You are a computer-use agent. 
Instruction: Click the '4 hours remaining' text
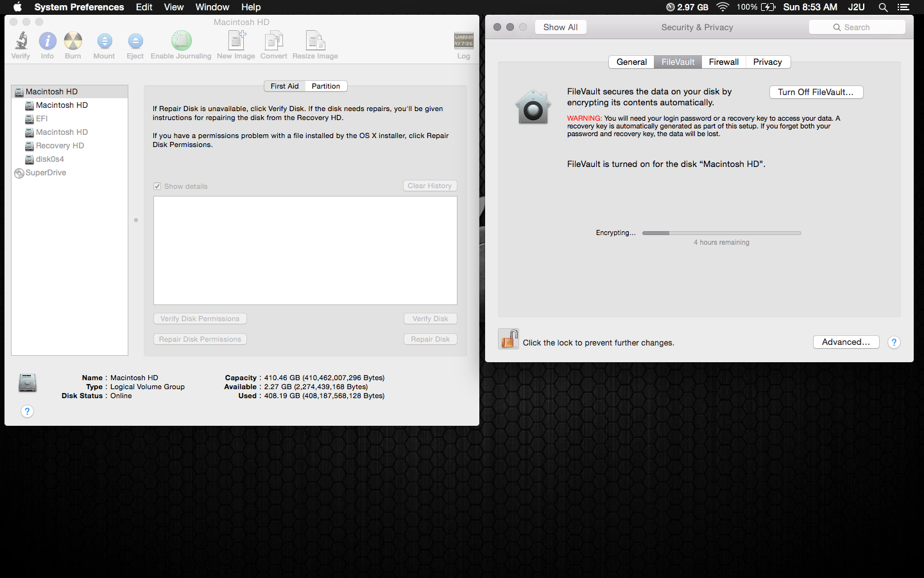click(722, 243)
